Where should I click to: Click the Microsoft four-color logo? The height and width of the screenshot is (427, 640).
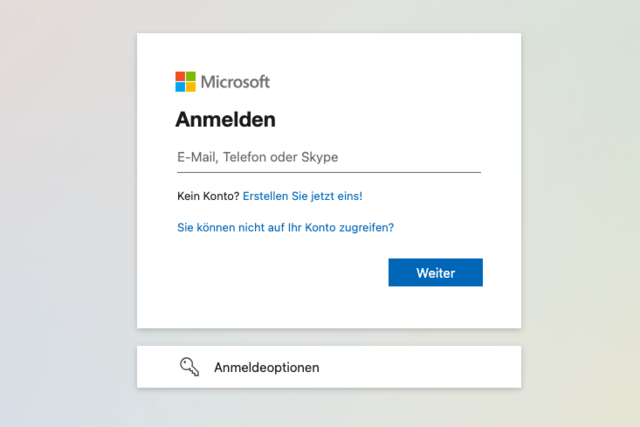tap(185, 82)
